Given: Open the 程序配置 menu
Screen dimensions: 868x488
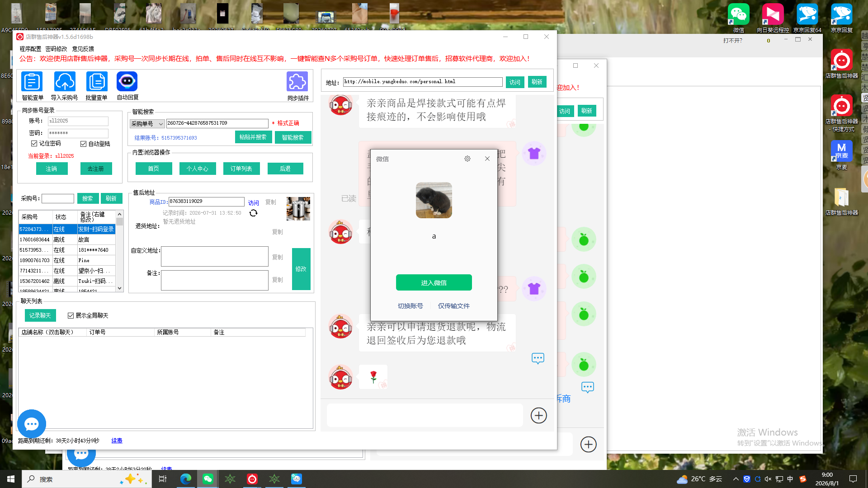Looking at the screenshot, I should [x=30, y=49].
